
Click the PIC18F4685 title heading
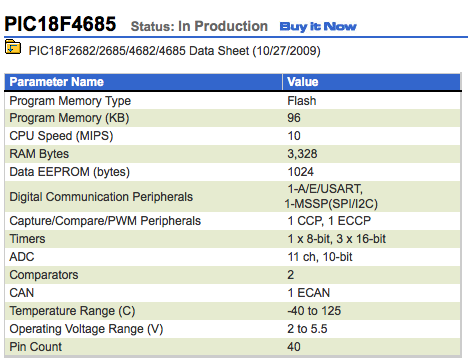(x=60, y=24)
